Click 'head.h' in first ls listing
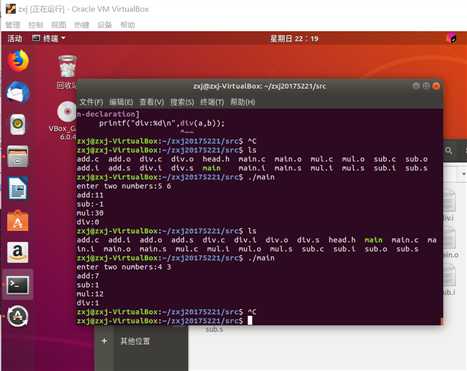 coord(216,159)
